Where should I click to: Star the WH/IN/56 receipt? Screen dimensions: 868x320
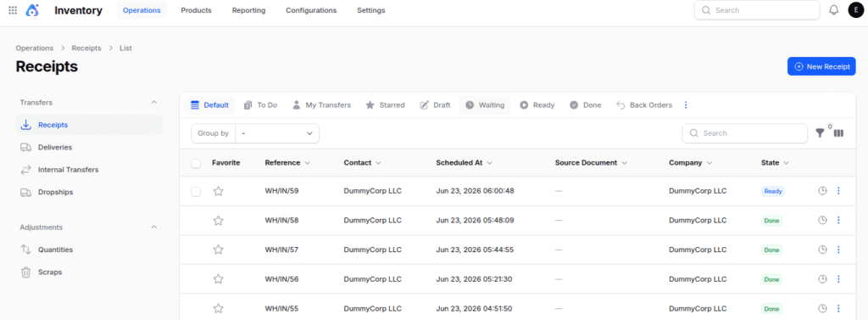coord(218,279)
